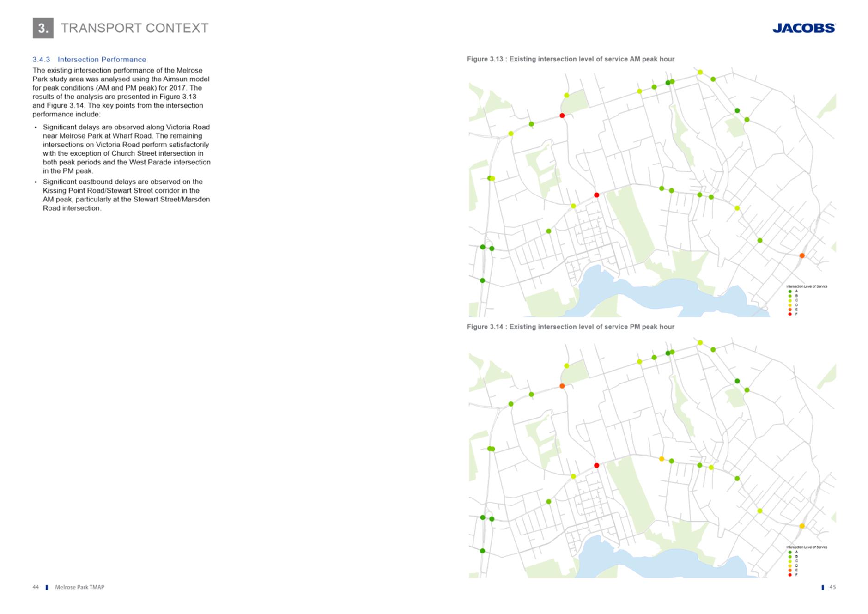Click the upper red dot in AM map
This screenshot has height=614, width=868.
(x=562, y=116)
